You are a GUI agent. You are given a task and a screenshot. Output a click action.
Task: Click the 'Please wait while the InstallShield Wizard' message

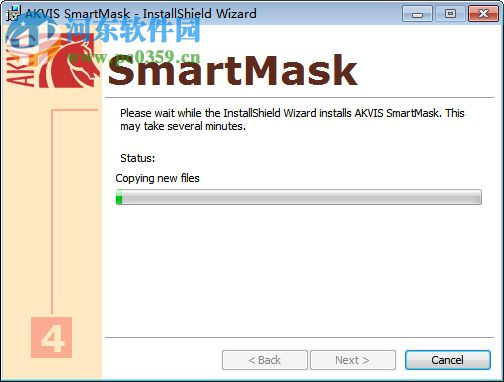(292, 119)
